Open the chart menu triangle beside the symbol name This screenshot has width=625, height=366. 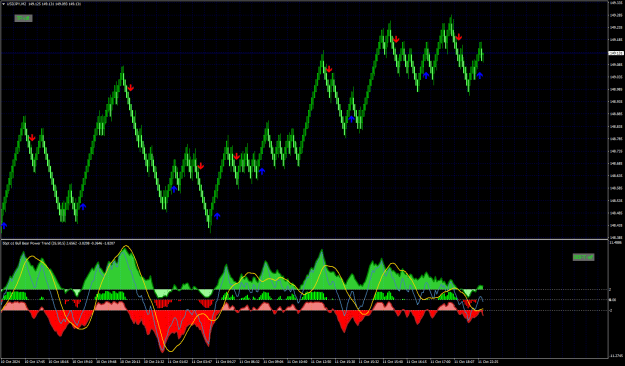(4, 4)
